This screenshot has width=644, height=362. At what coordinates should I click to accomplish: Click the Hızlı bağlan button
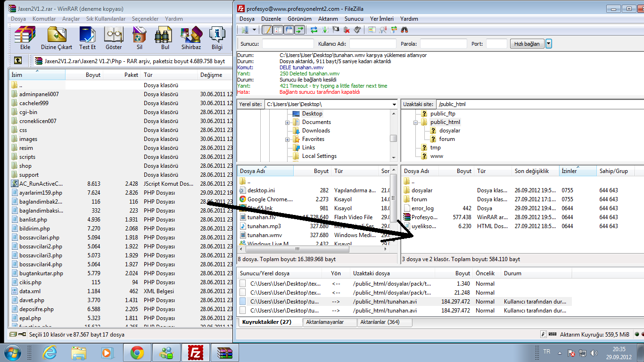pos(527,44)
